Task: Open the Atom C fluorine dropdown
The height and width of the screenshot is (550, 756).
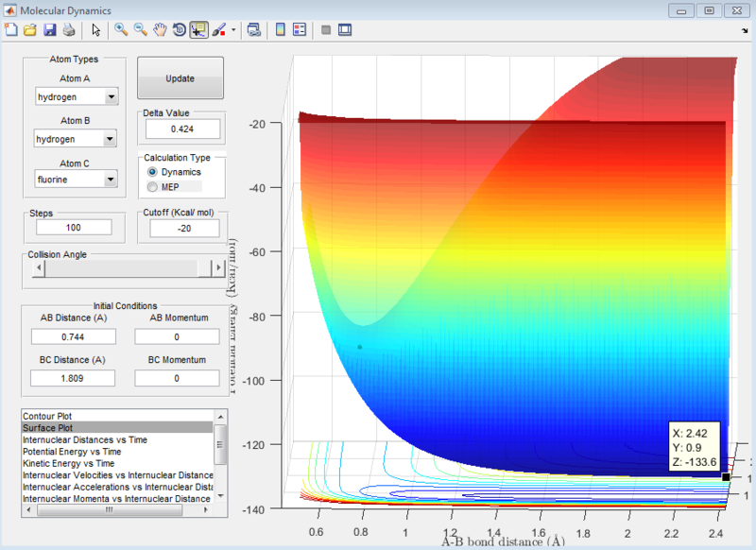Action: tap(111, 180)
